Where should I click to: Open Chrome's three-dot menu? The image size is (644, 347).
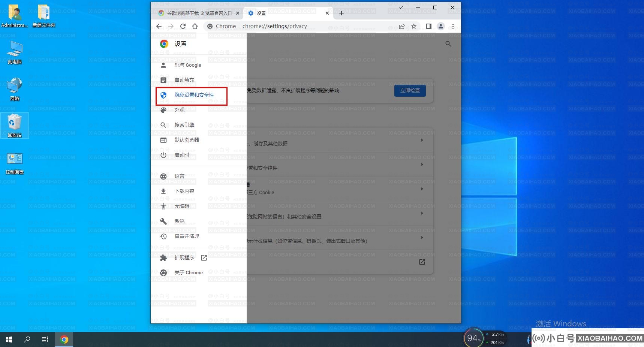coord(453,26)
